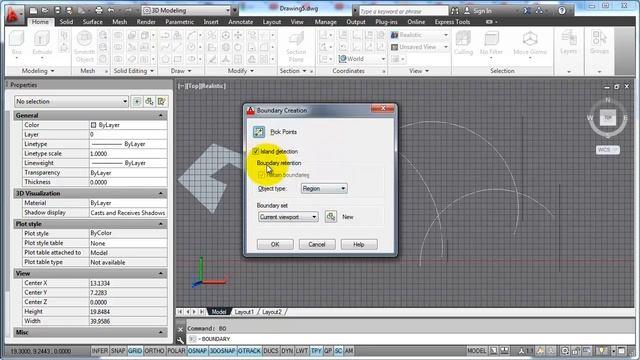This screenshot has height=360, width=640.
Task: Click the command line wrench icon
Action: coord(181,340)
